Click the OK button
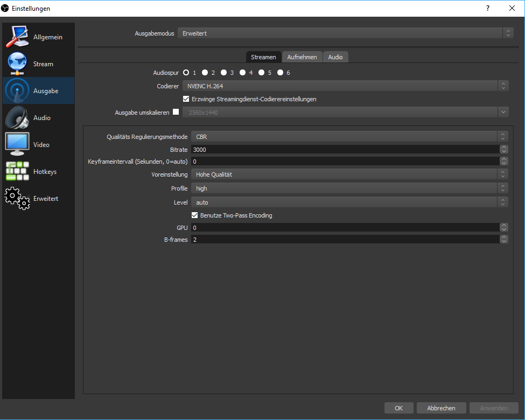The width and height of the screenshot is (525, 420). 399,408
